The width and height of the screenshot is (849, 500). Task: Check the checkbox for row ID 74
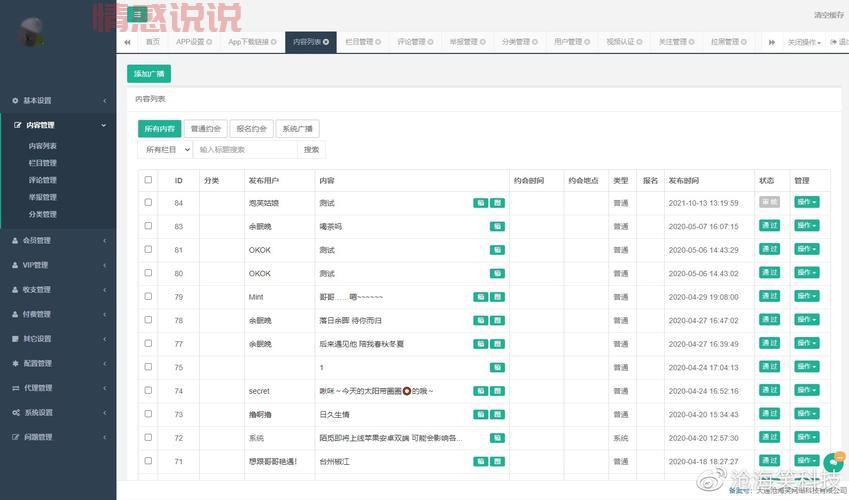148,391
